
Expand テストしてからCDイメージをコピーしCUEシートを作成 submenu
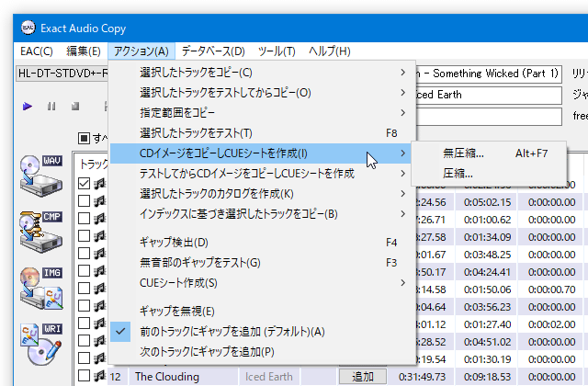coord(263,174)
